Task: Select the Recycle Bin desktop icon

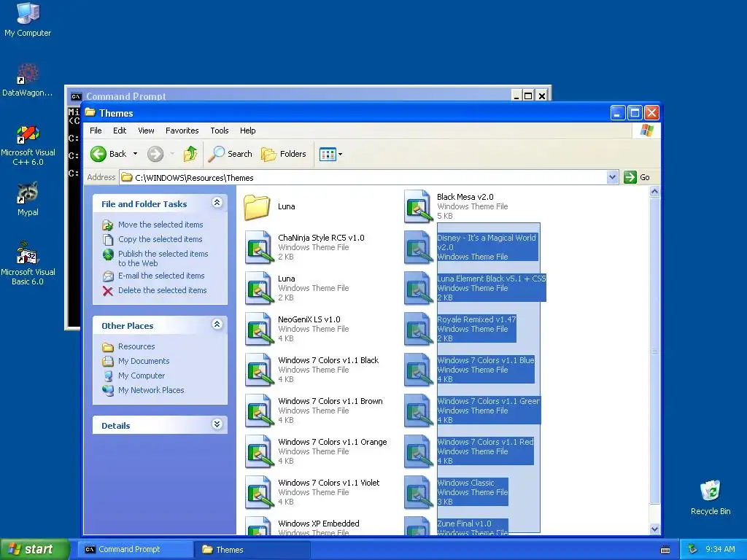Action: point(711,497)
